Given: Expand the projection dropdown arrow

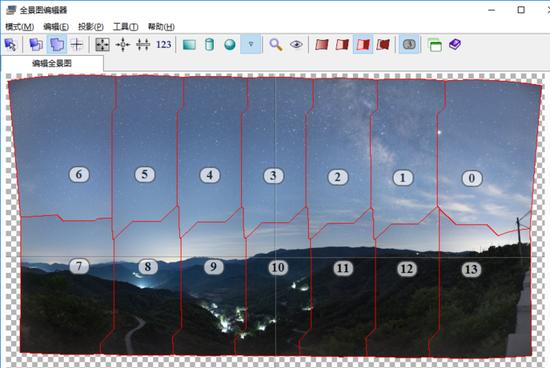Looking at the screenshot, I should pos(251,44).
